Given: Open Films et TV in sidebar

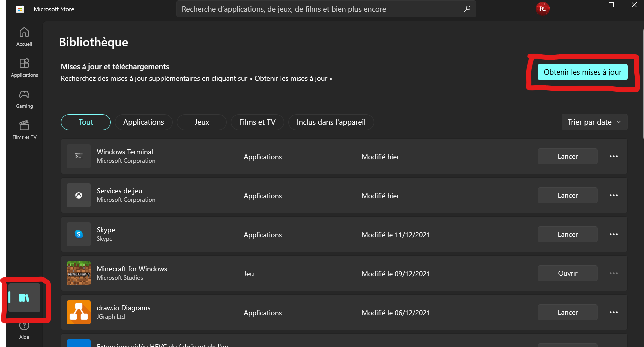Looking at the screenshot, I should [x=24, y=130].
